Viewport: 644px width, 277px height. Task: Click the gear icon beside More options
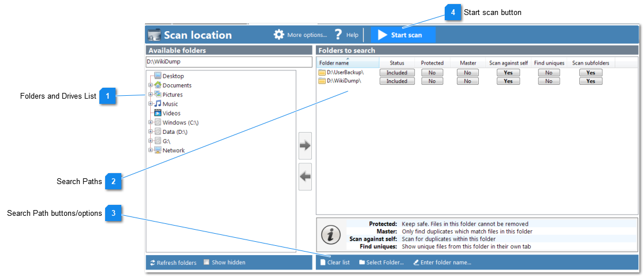tap(279, 35)
